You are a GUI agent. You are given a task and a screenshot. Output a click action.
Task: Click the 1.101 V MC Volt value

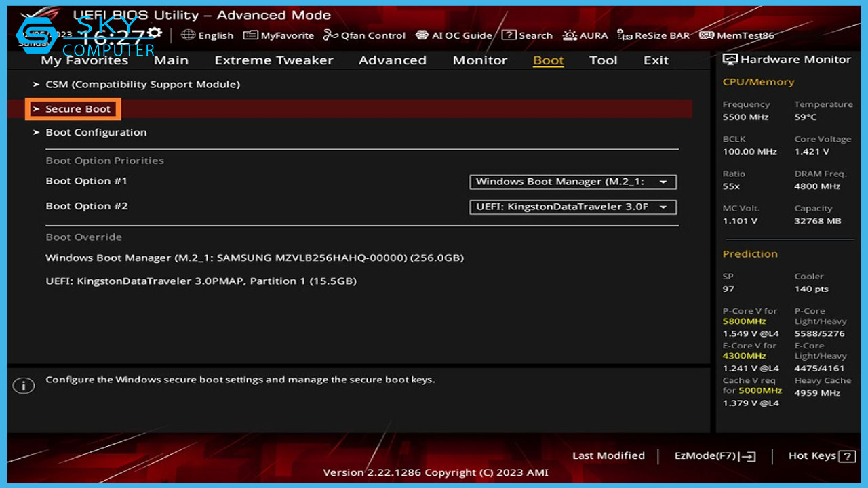(x=740, y=221)
